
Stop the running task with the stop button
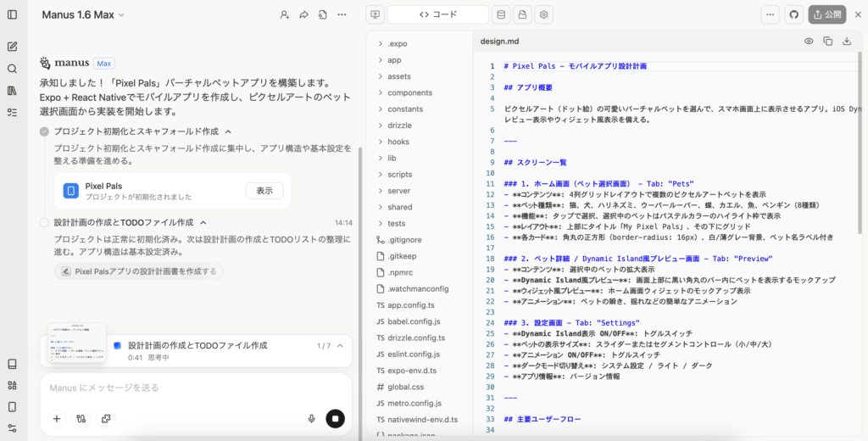[336, 418]
